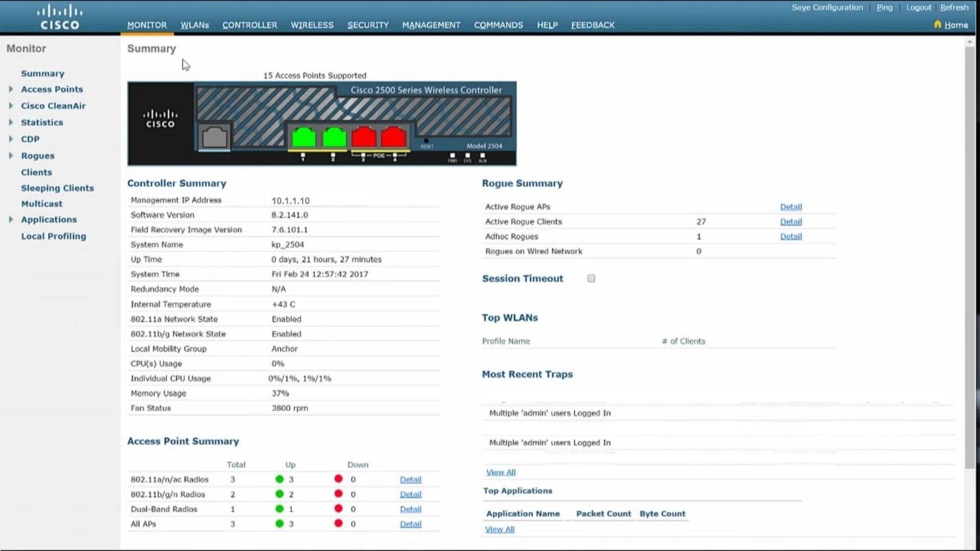Click green status dot beside 802.11a/n/ac Radios
The width and height of the screenshot is (980, 551).
pos(280,479)
